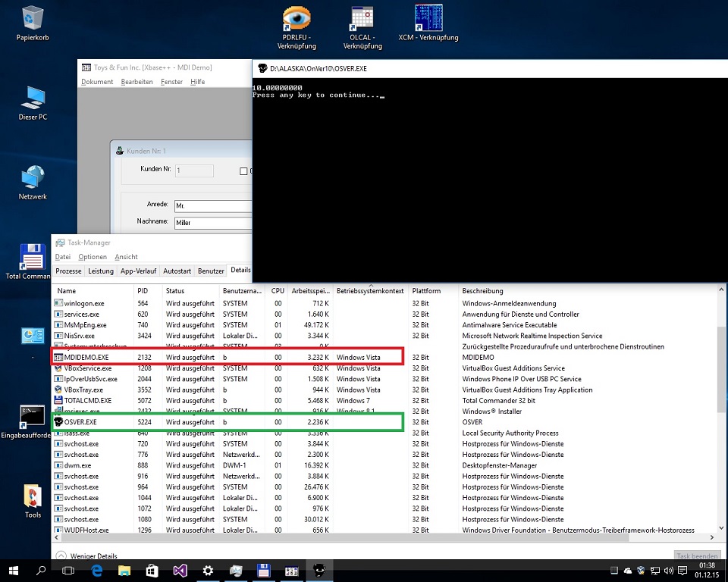728x582 pixels.
Task: Switch to the Prozesse tab
Action: (68, 271)
